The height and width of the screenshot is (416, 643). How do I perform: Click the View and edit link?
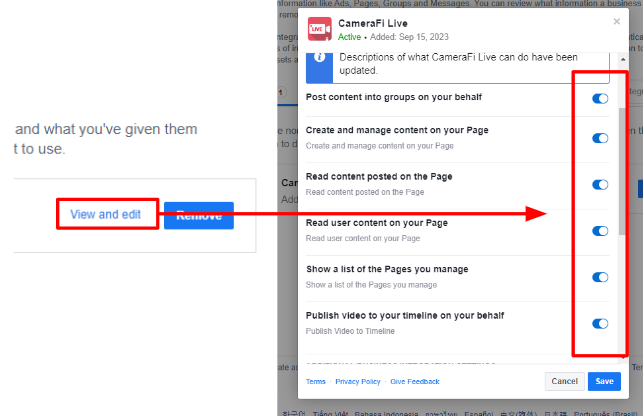(105, 215)
